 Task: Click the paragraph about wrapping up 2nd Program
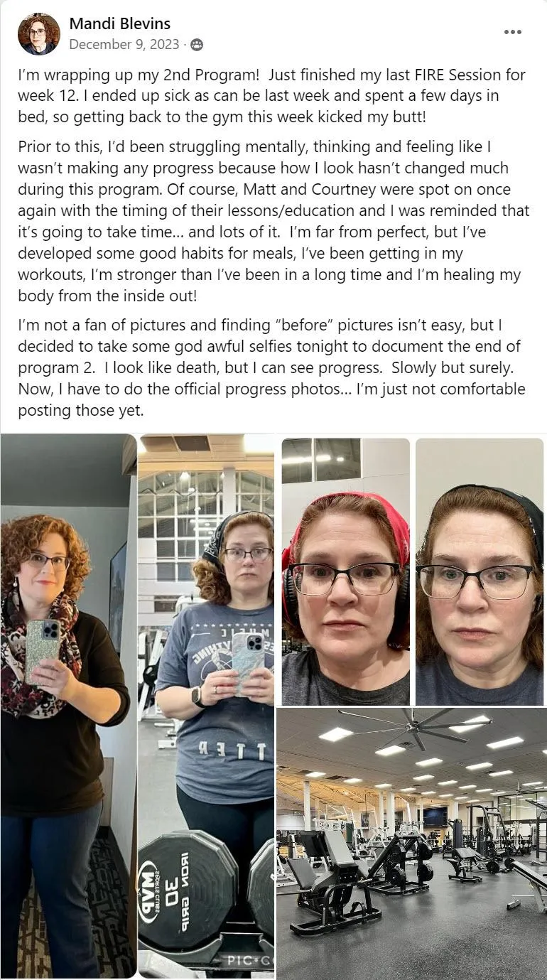click(x=273, y=96)
